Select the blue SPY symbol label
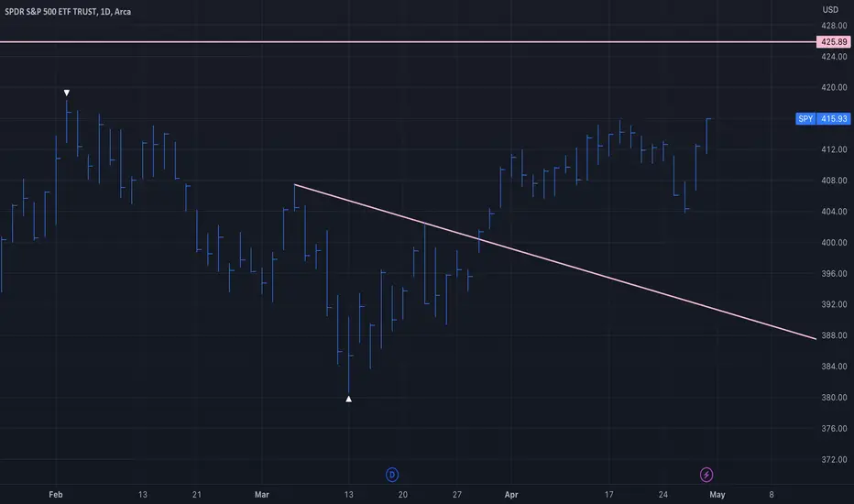854x504 pixels. [x=805, y=119]
